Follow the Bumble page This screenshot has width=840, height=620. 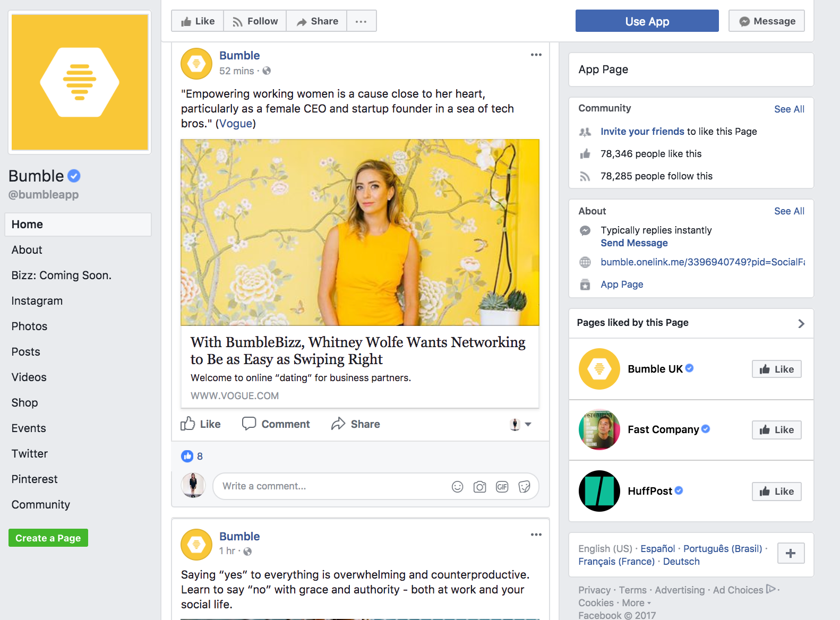click(255, 21)
